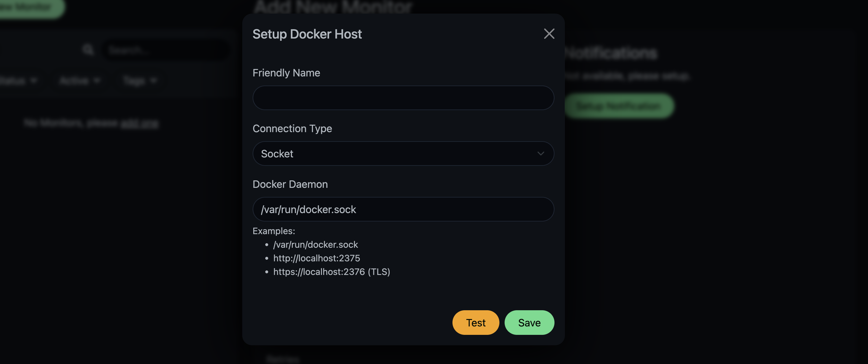The height and width of the screenshot is (364, 868).
Task: Open the Active filter dropdown in background
Action: [x=80, y=81]
